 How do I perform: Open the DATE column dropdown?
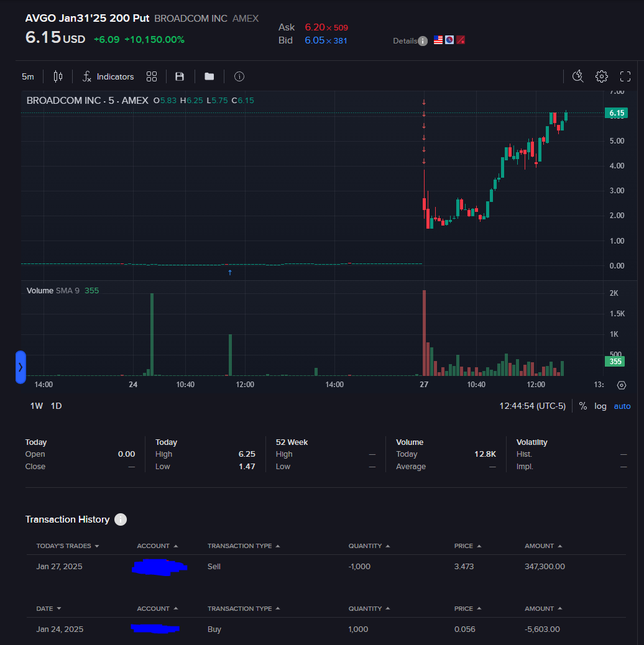tap(48, 609)
